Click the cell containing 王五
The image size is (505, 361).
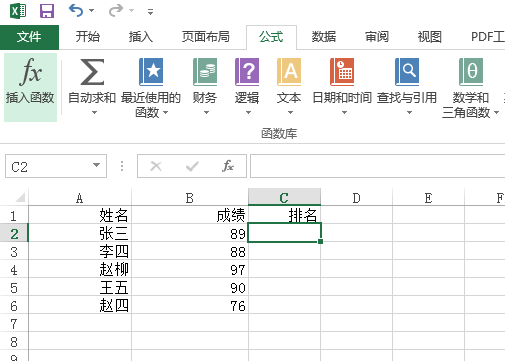[80, 287]
